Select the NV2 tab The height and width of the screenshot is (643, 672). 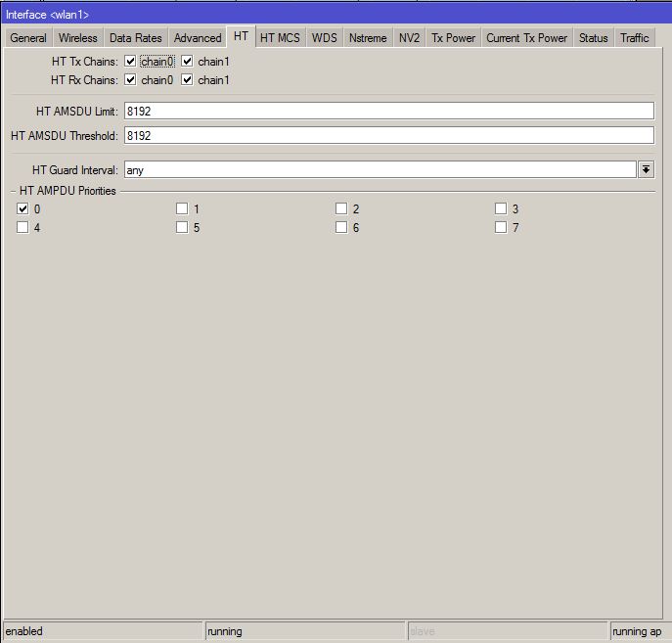(x=409, y=38)
